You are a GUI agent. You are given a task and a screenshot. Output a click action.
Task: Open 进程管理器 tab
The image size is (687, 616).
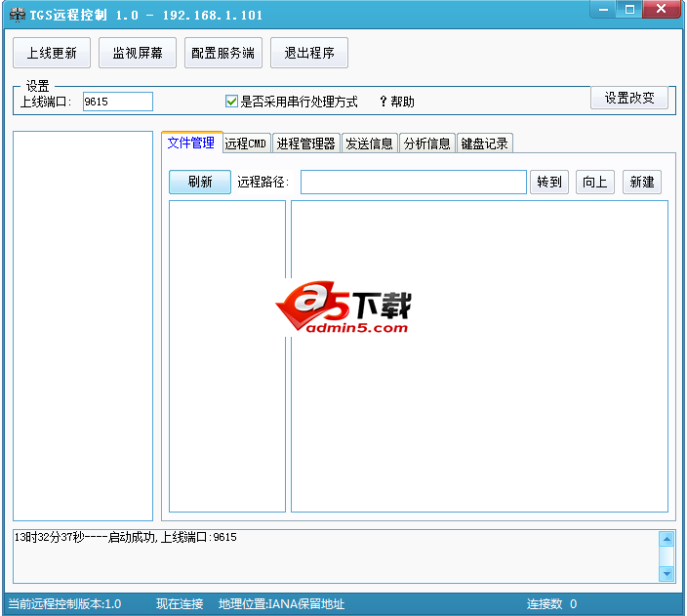pyautogui.click(x=305, y=144)
